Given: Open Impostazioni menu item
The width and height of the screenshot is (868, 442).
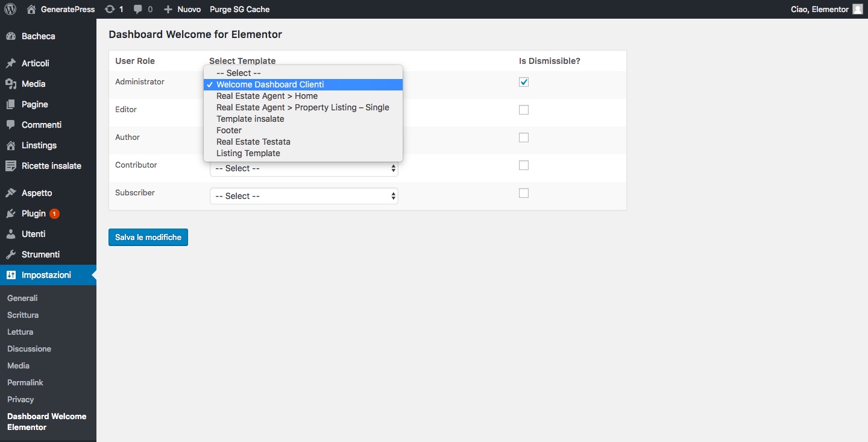Looking at the screenshot, I should click(48, 275).
